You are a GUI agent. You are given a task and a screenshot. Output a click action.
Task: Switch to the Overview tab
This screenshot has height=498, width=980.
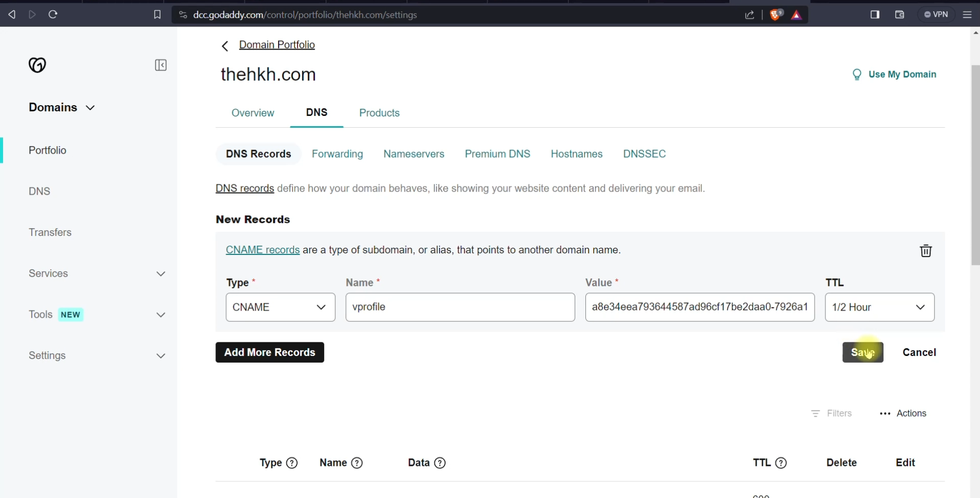point(253,113)
